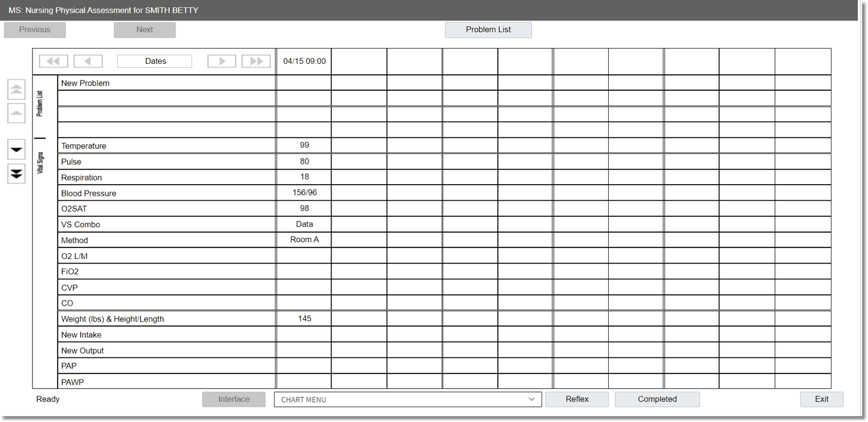Click the double-down page scroll arrow

click(17, 173)
